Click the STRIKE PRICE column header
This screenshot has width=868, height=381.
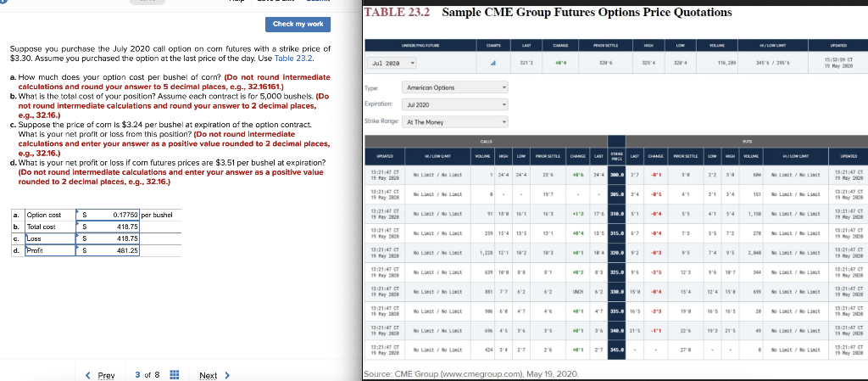click(x=616, y=157)
